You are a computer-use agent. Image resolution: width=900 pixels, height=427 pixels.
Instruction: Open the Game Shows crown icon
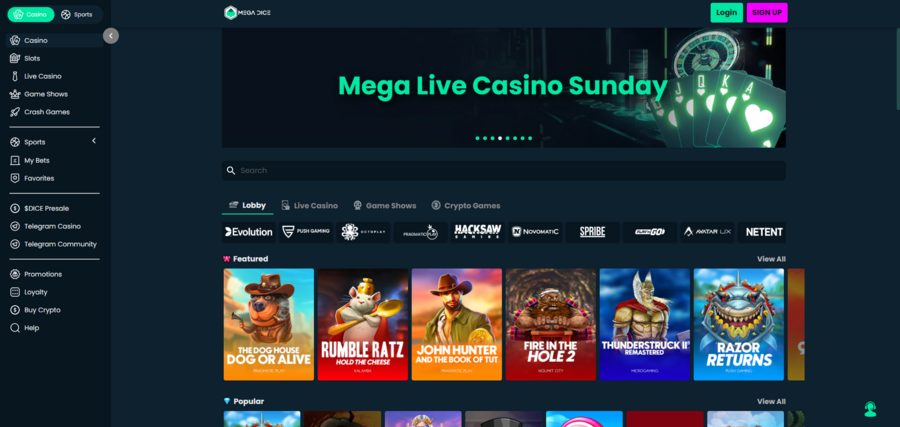click(x=15, y=94)
